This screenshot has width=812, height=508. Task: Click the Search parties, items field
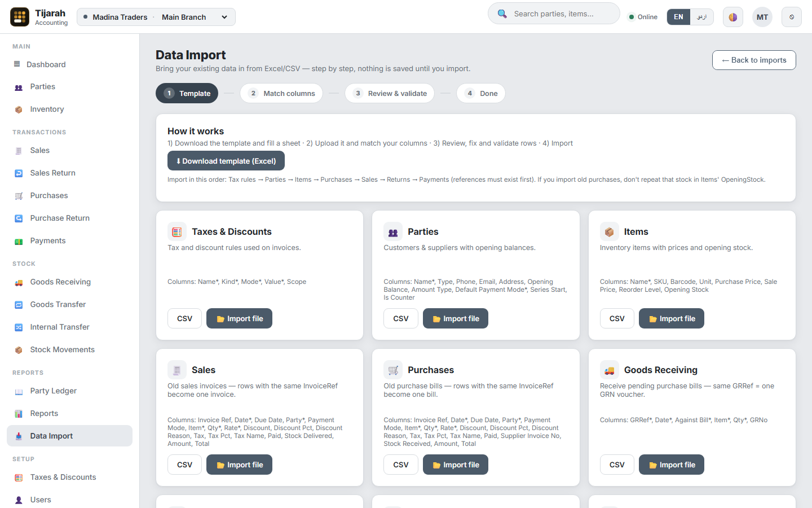(x=554, y=14)
